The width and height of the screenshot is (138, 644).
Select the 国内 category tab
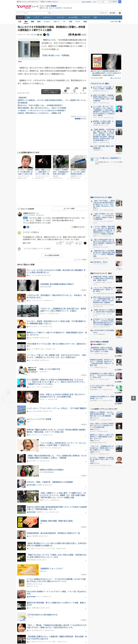[26, 21]
